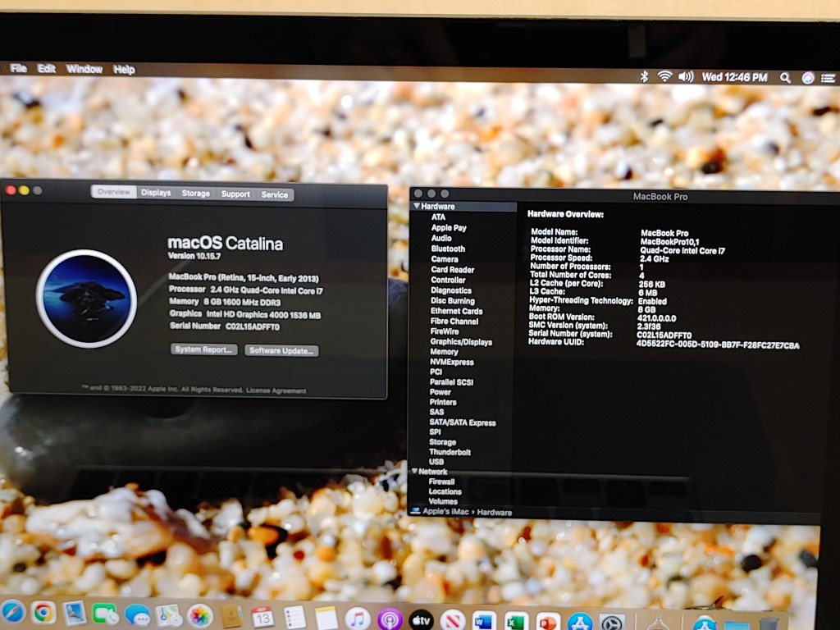Open the License Agreement link
The height and width of the screenshot is (630, 840).
tap(276, 390)
